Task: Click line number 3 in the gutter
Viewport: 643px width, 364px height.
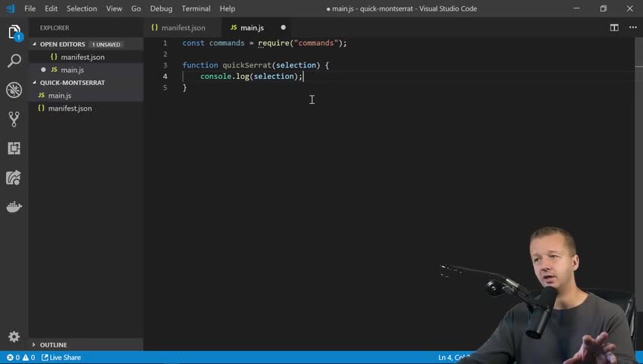Action: click(x=165, y=65)
